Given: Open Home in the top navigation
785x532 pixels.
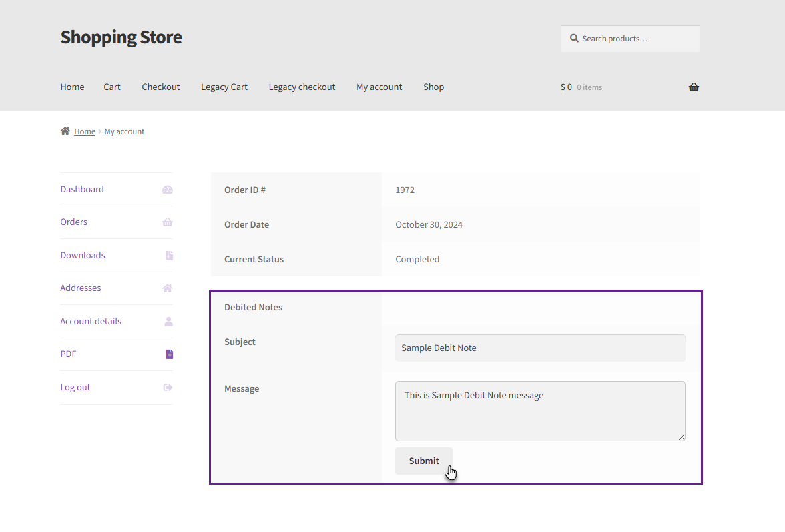Looking at the screenshot, I should coord(73,87).
